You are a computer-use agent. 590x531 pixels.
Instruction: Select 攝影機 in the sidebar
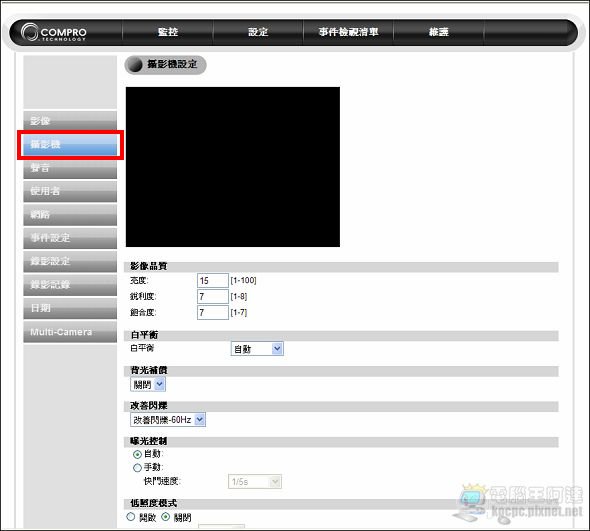[x=70, y=145]
